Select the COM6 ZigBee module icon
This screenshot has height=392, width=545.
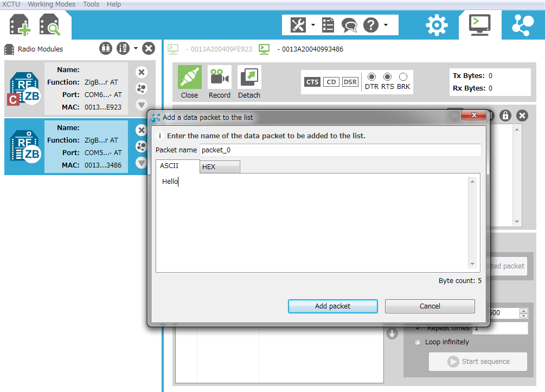tap(24, 88)
